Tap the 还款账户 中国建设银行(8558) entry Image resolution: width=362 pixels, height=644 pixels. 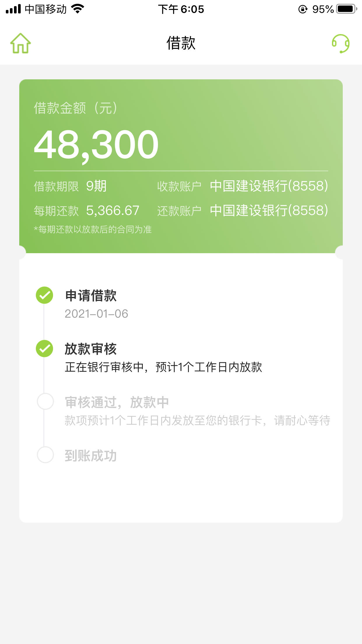click(x=242, y=211)
